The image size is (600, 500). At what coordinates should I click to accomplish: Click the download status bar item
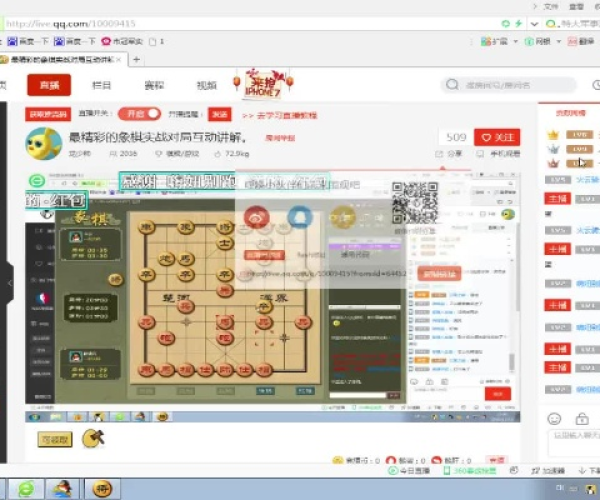click(x=589, y=471)
